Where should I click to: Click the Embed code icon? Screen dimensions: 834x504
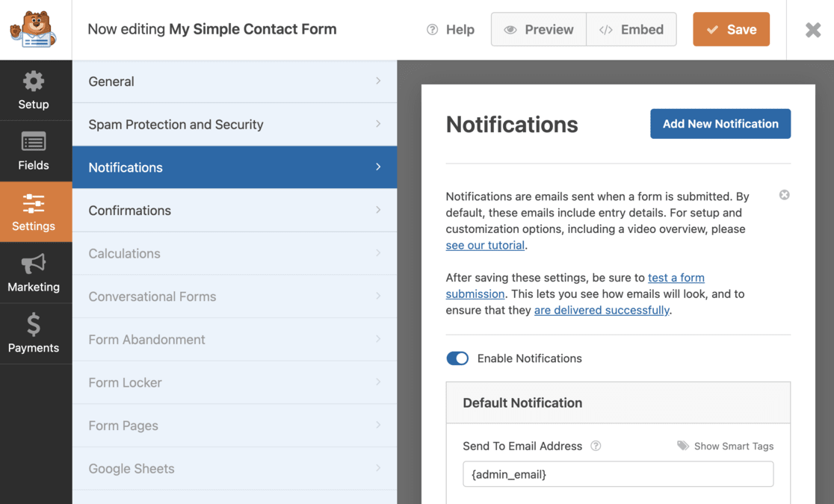pos(607,29)
